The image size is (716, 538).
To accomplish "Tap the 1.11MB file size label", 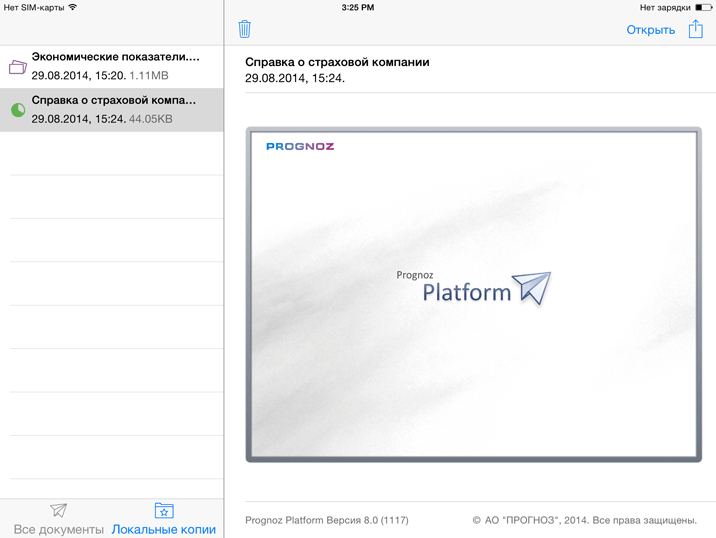I will [149, 75].
